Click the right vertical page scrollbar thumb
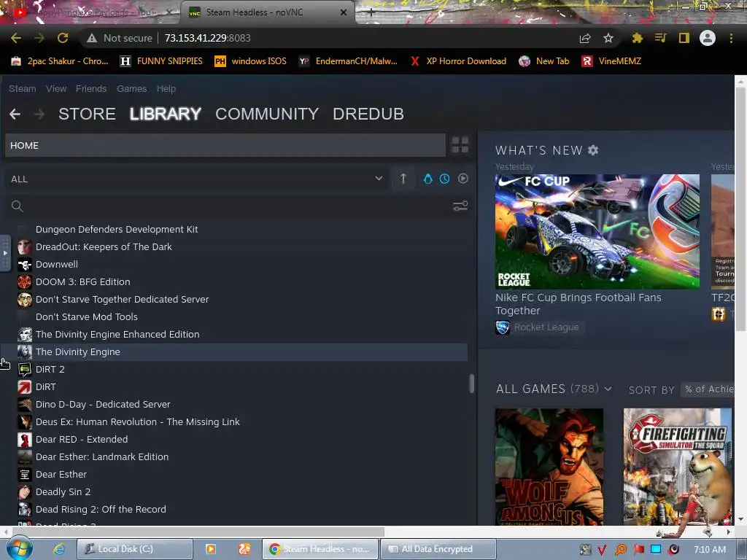The width and height of the screenshot is (747, 560). pos(740,209)
